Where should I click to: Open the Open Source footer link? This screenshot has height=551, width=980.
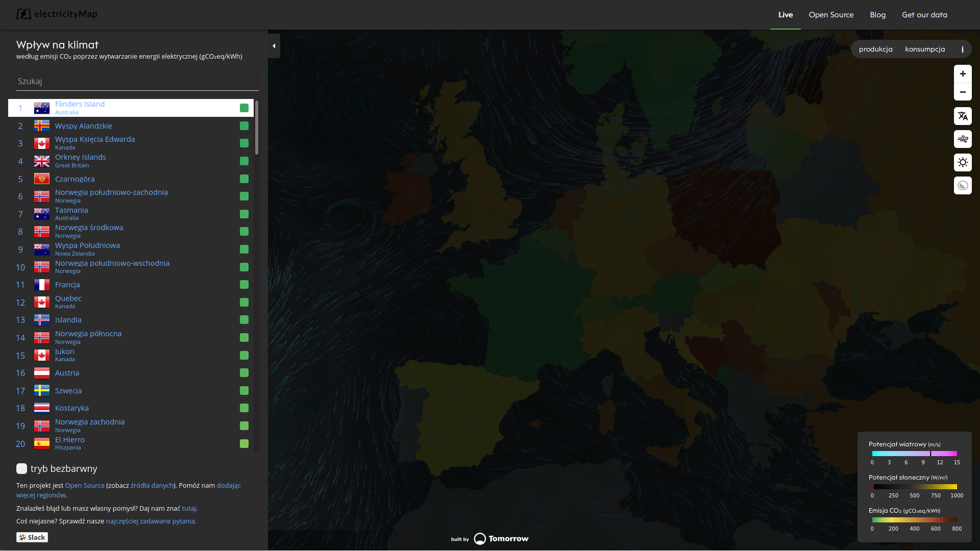point(85,485)
